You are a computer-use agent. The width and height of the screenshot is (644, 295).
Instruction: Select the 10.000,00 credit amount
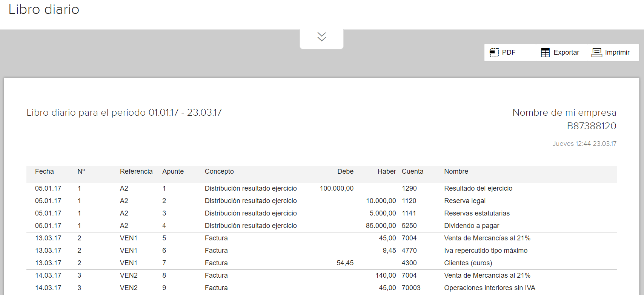381,201
